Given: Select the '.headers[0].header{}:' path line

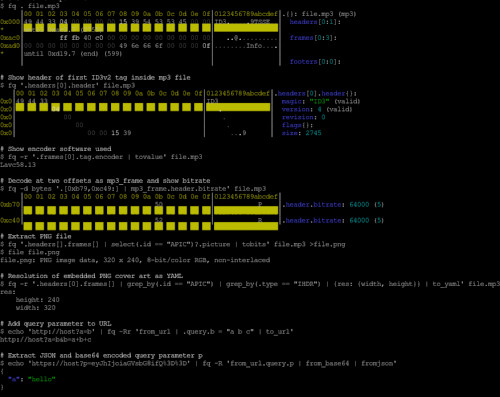Looking at the screenshot, I should [316, 93].
